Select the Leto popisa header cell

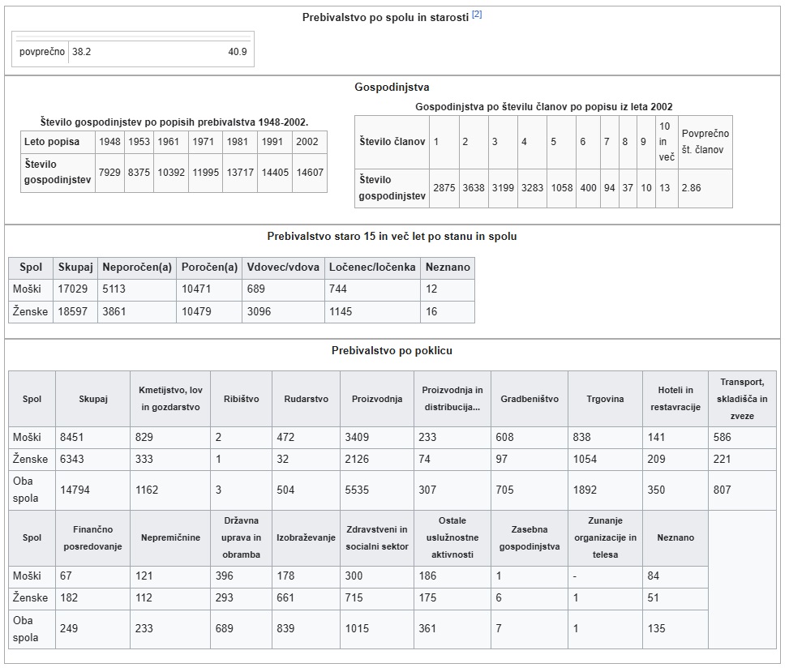click(52, 142)
